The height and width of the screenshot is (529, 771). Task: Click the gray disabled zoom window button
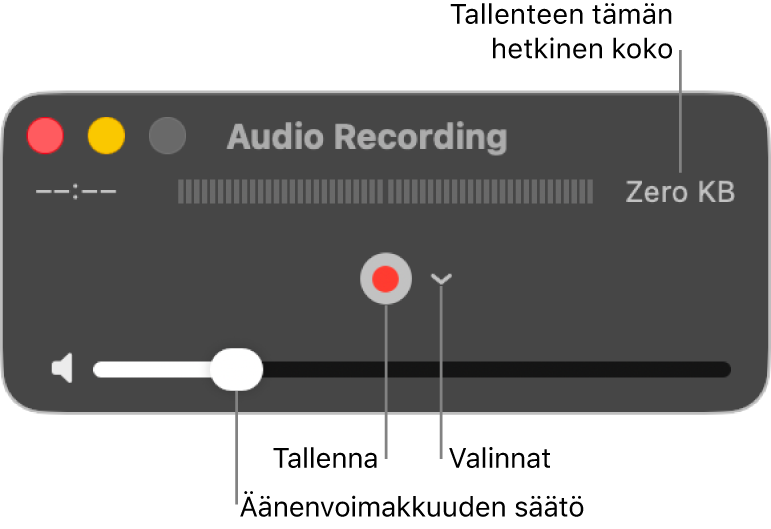167,136
